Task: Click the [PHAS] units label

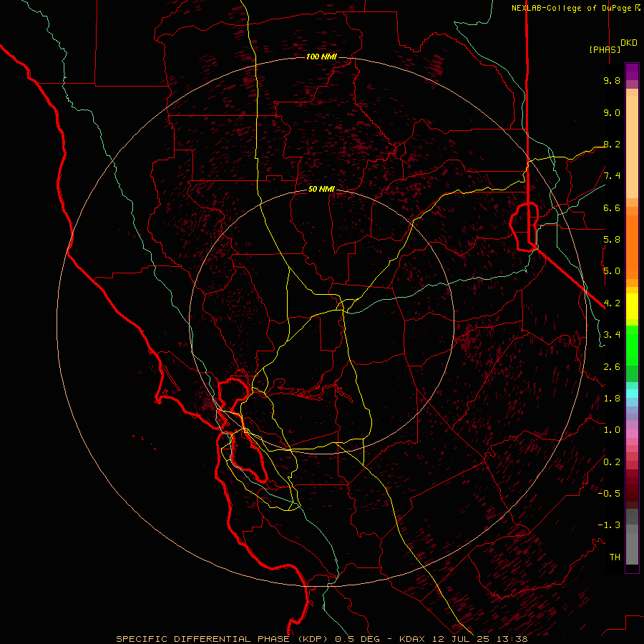Action: [605, 49]
